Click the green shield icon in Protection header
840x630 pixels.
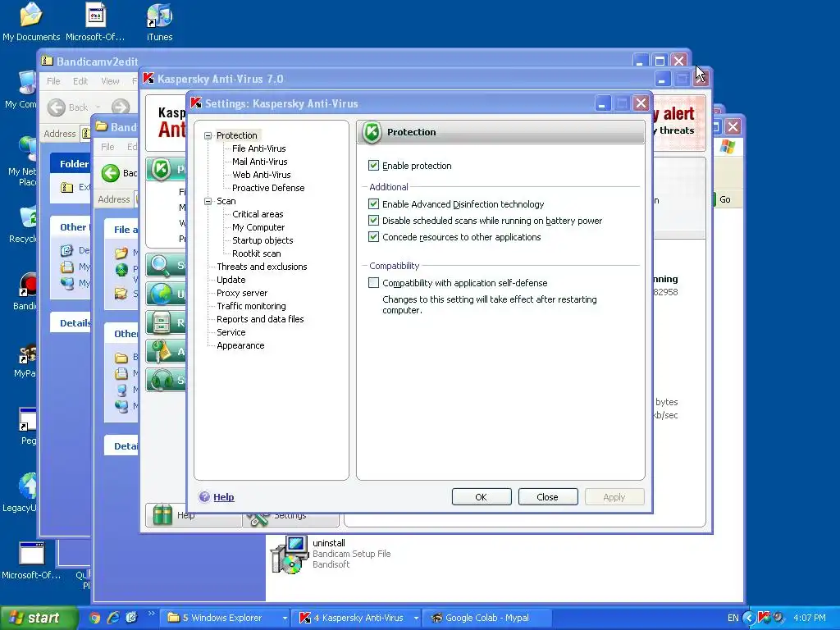(x=372, y=132)
